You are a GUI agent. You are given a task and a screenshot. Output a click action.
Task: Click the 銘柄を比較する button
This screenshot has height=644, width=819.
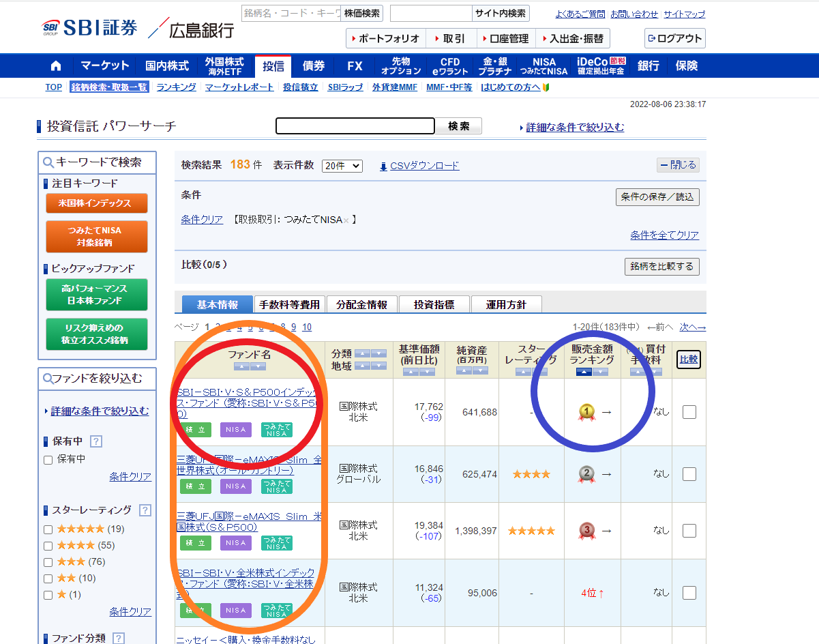[x=661, y=266]
